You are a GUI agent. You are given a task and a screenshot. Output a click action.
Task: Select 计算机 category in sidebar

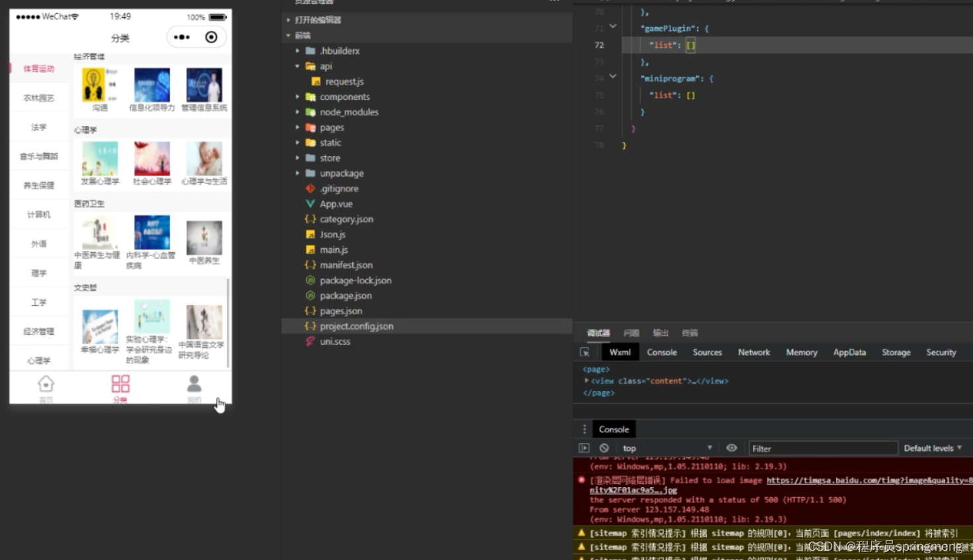pos(39,214)
